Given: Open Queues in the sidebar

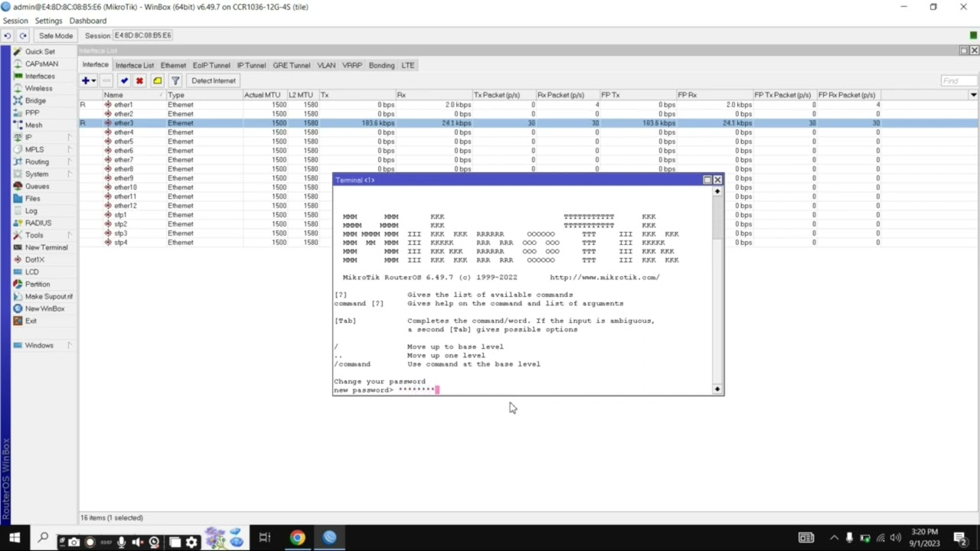Looking at the screenshot, I should (x=37, y=187).
